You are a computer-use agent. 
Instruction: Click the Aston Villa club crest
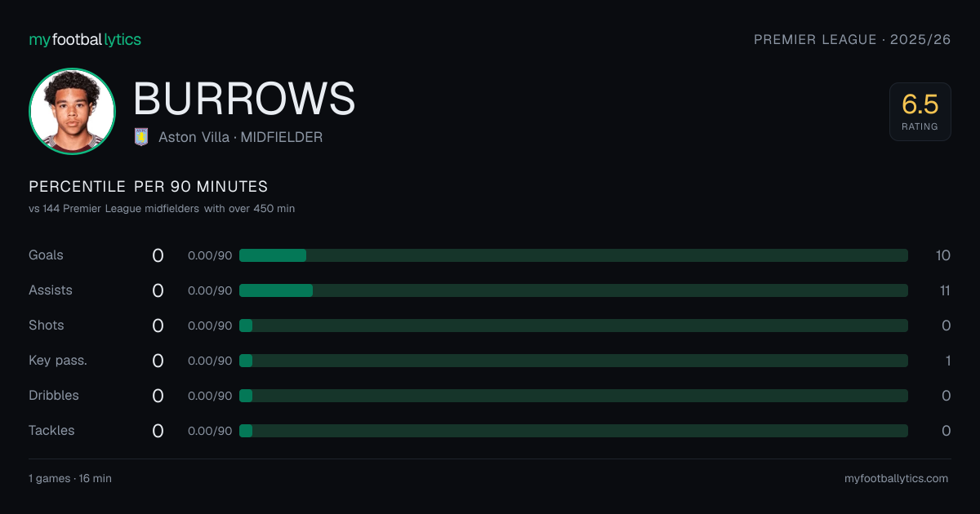point(141,137)
